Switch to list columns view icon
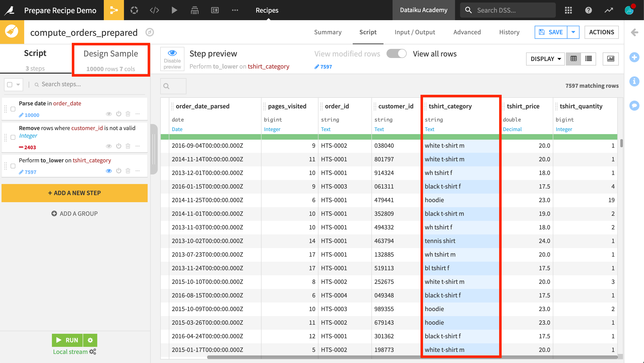 [589, 59]
